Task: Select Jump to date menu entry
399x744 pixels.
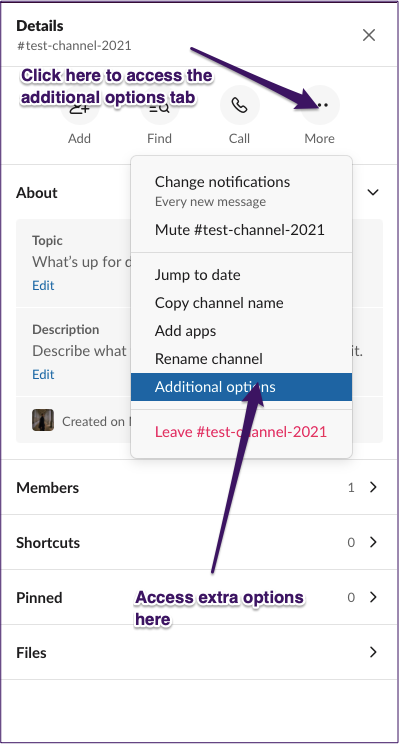Action: click(241, 275)
